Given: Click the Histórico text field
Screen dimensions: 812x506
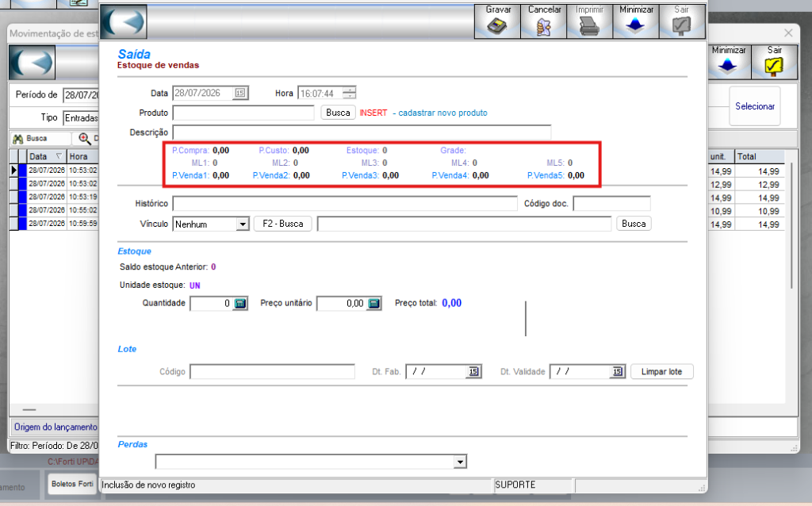Looking at the screenshot, I should click(345, 204).
